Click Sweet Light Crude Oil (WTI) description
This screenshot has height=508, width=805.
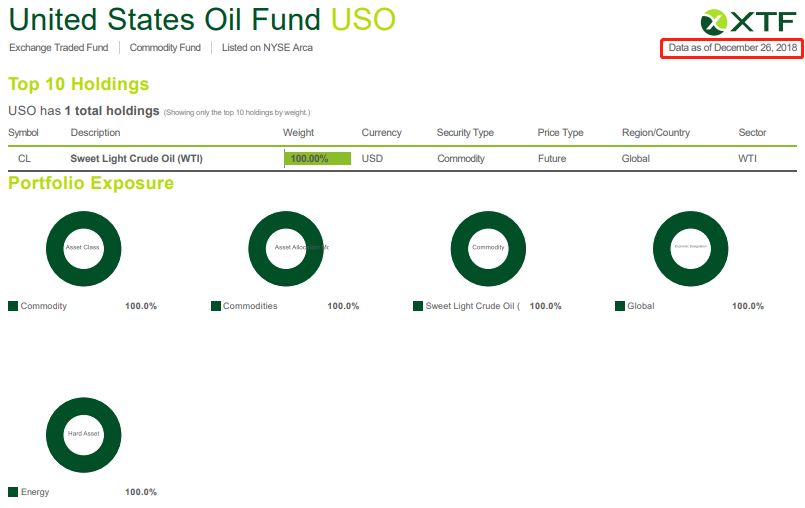[x=137, y=159]
